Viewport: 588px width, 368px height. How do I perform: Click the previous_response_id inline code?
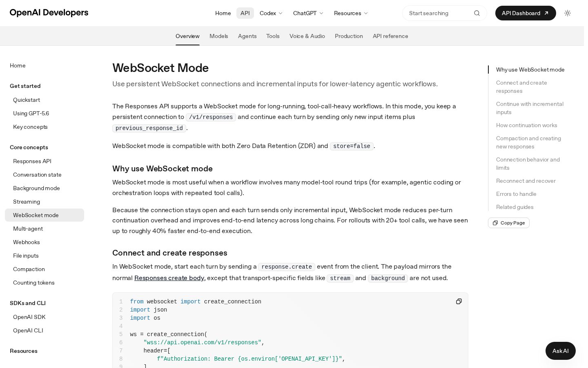click(149, 128)
